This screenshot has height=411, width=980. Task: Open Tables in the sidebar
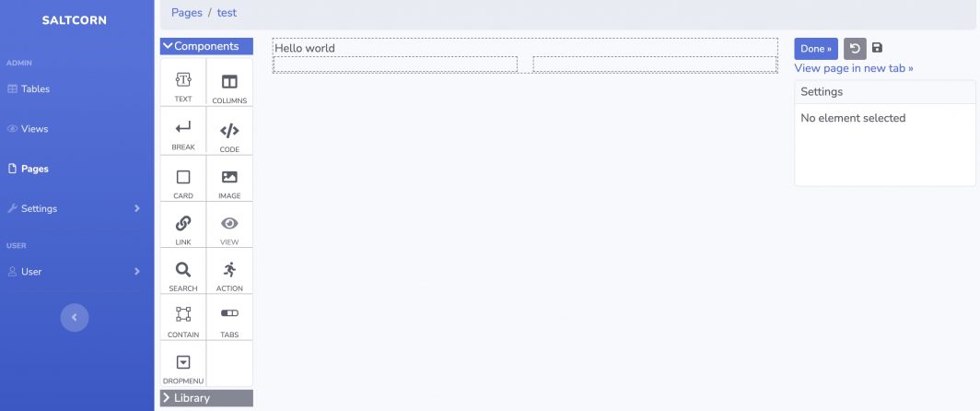(35, 89)
